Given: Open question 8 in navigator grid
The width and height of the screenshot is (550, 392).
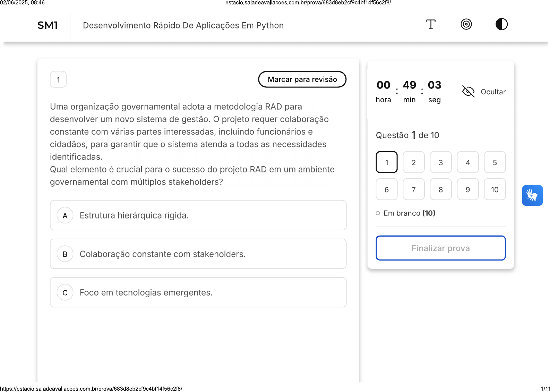Looking at the screenshot, I should coord(441,189).
